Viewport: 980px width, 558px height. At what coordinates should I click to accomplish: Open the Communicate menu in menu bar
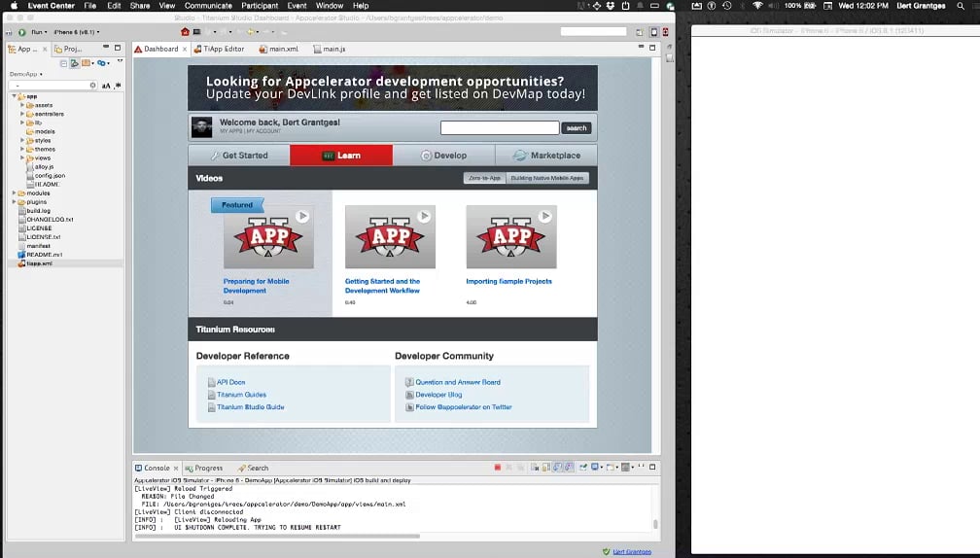click(x=208, y=6)
